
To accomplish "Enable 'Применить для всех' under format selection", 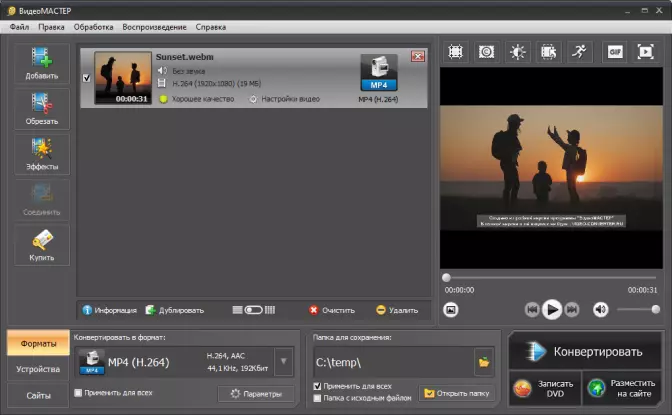I will 80,393.
